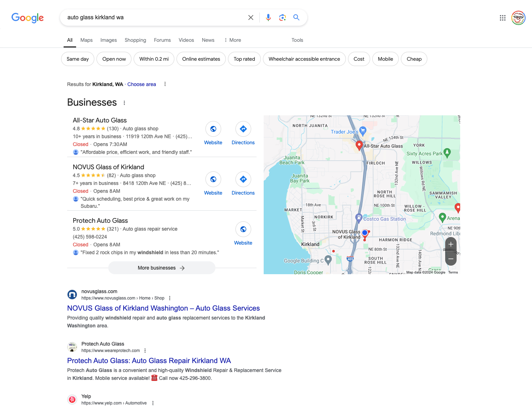This screenshot has width=532, height=407.
Task: Apply the Online estimates filter chip
Action: (x=201, y=59)
